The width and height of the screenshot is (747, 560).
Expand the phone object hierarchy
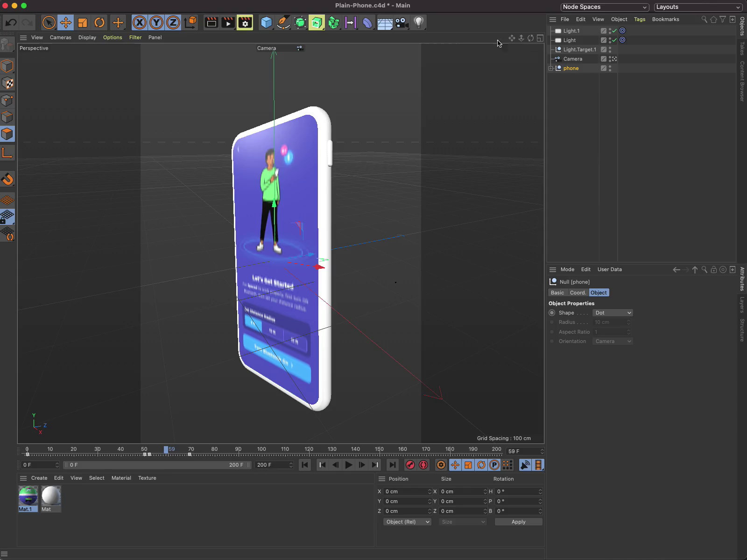tap(551, 68)
